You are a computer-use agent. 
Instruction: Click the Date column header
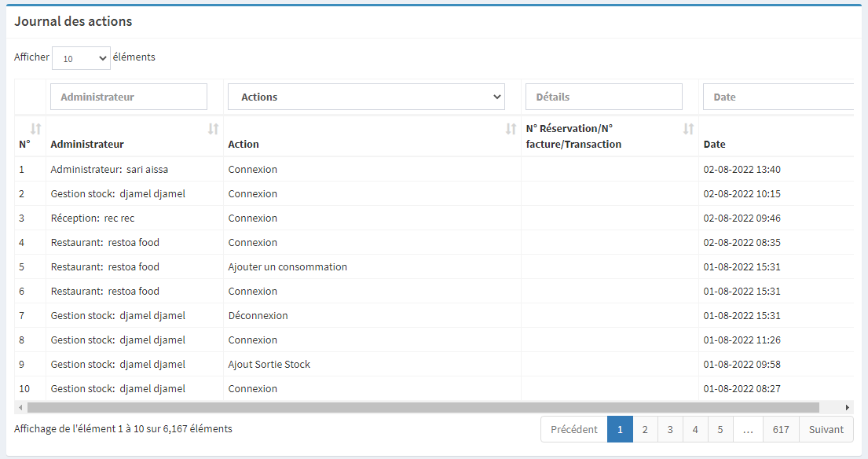[x=715, y=145]
